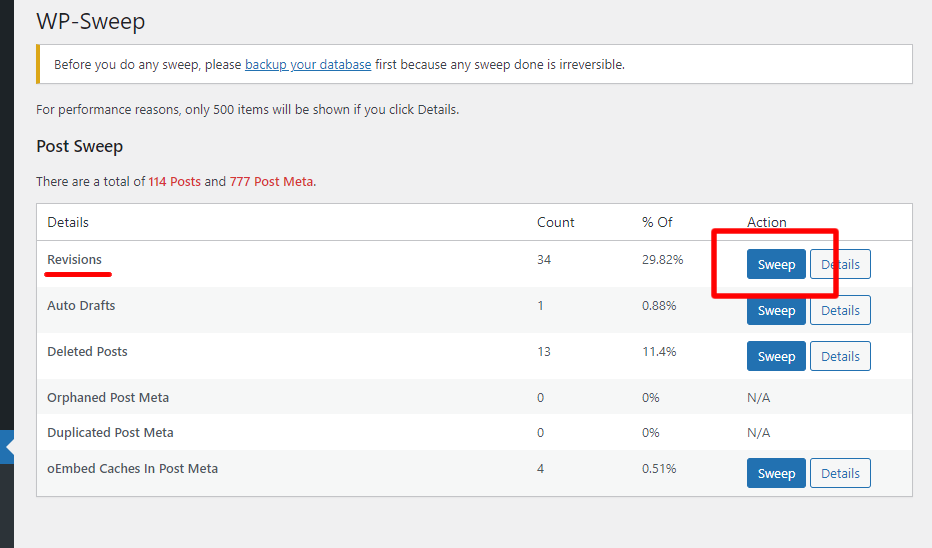Click the 0.51% value for oEmbed Caches
Screen dimensions: 932x548
[x=659, y=468]
